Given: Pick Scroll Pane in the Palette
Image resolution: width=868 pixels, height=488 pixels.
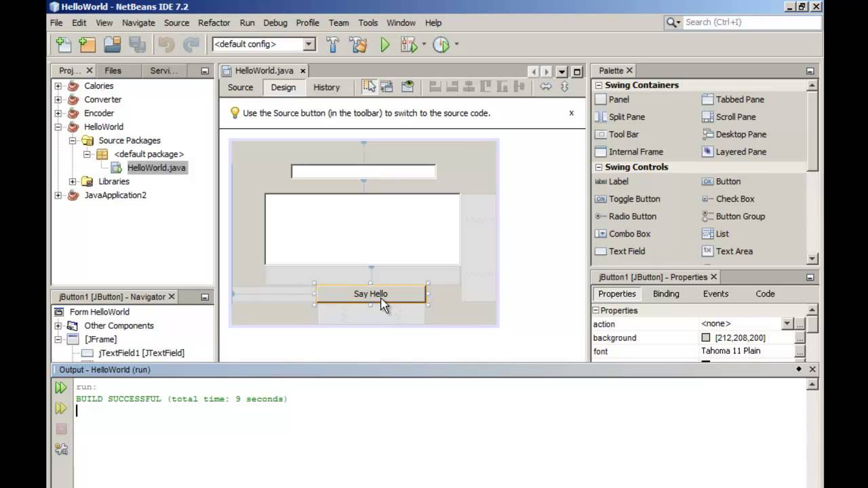Looking at the screenshot, I should (x=728, y=117).
